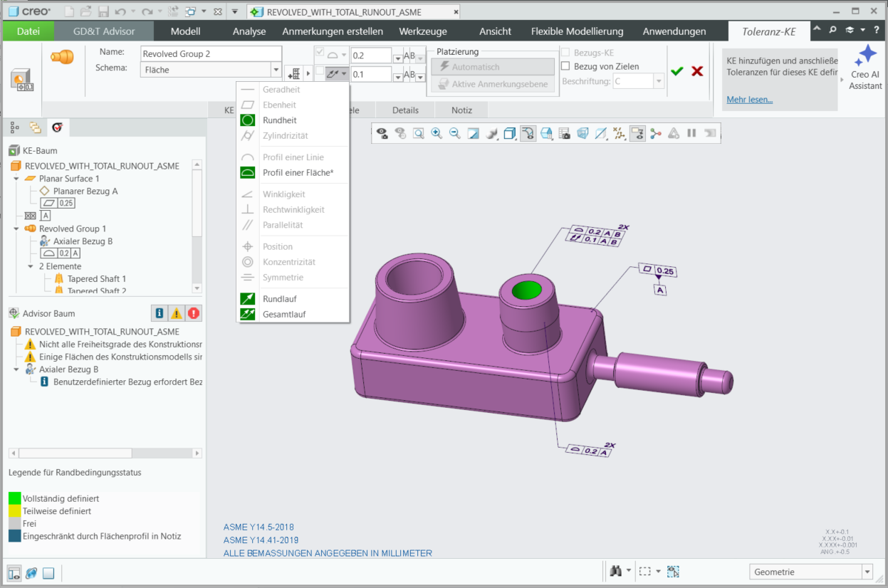Toggle the checkbox beside the 0.1 tolerance row
The height and width of the screenshot is (588, 888).
(x=319, y=71)
